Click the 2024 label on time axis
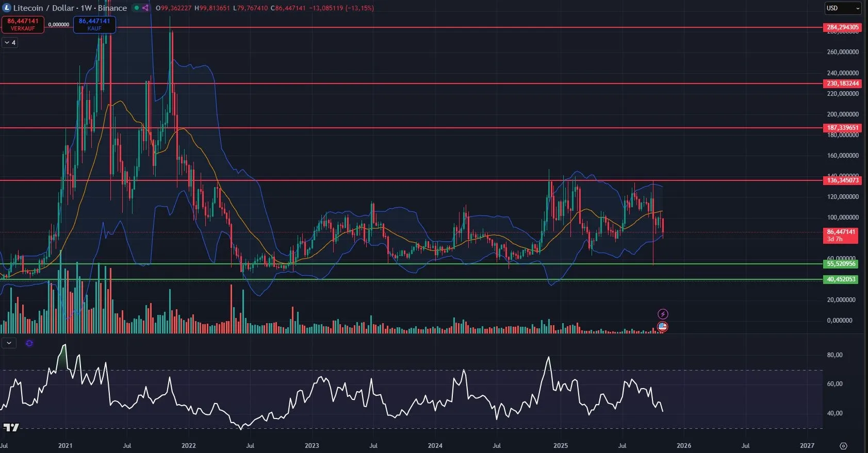This screenshot has width=868, height=453. pyautogui.click(x=435, y=446)
